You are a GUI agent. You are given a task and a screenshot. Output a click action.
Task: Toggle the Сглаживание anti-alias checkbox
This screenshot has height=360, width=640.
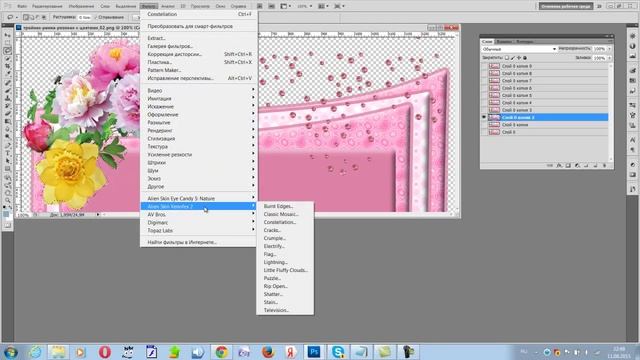96,17
